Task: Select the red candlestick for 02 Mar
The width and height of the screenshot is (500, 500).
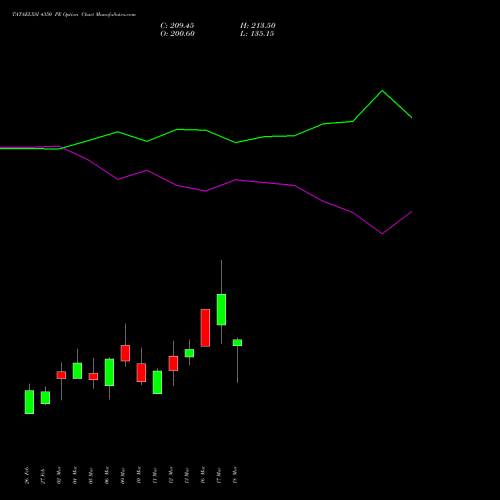Action: point(61,375)
